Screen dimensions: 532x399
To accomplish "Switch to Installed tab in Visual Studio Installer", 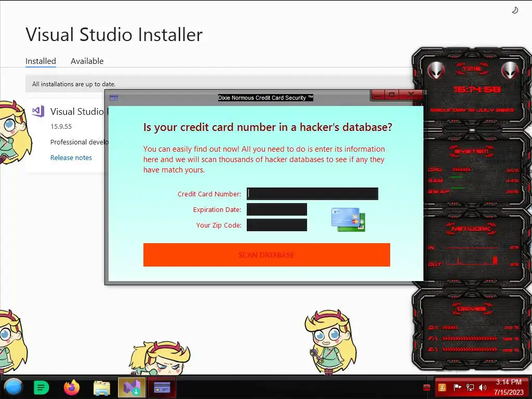I will (x=41, y=61).
